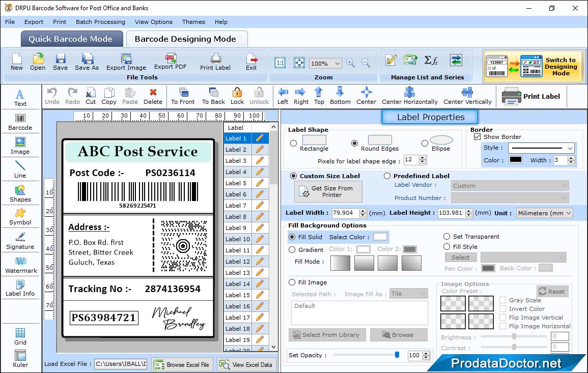The width and height of the screenshot is (588, 373).
Task: Click Switch to Designing Mode button
Action: [x=533, y=66]
